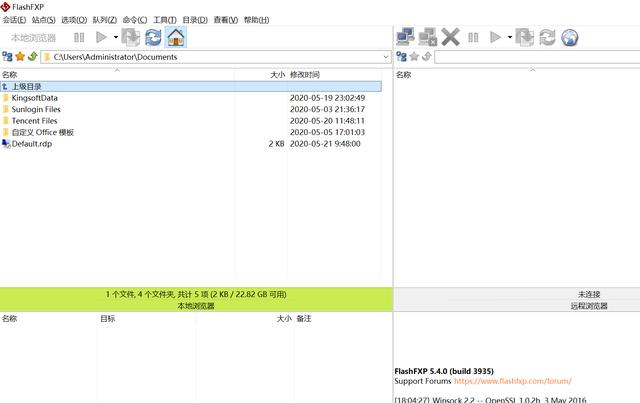Click the remote refresh icon

(x=547, y=37)
